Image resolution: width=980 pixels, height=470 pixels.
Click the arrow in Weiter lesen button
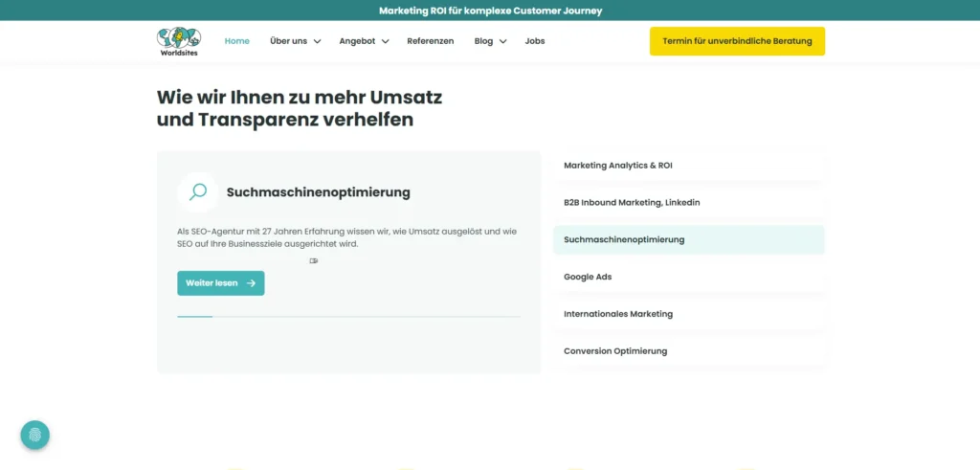tap(252, 283)
